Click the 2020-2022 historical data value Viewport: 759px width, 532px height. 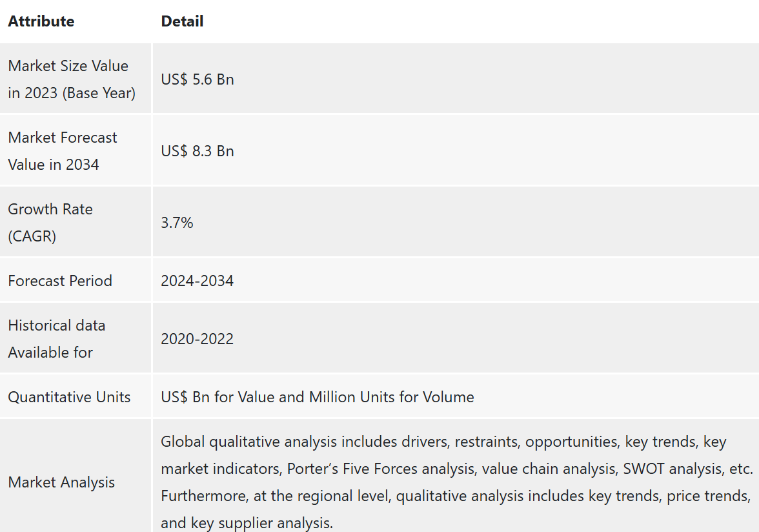coord(197,339)
